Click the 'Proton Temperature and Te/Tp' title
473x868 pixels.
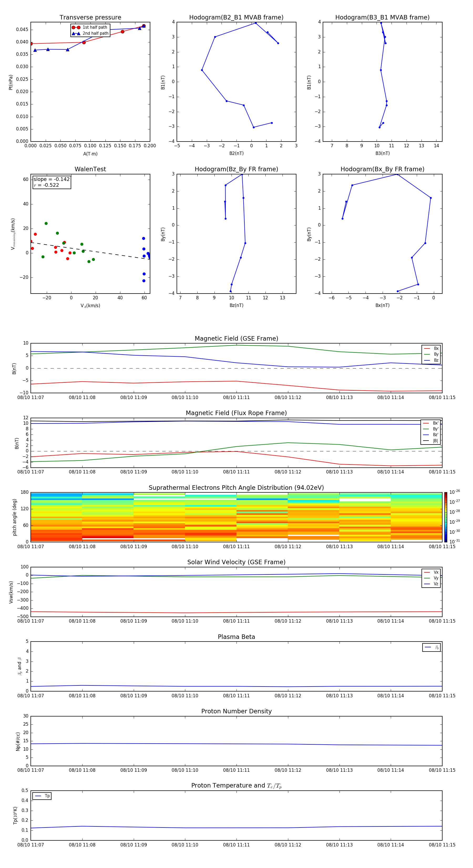coord(236,786)
